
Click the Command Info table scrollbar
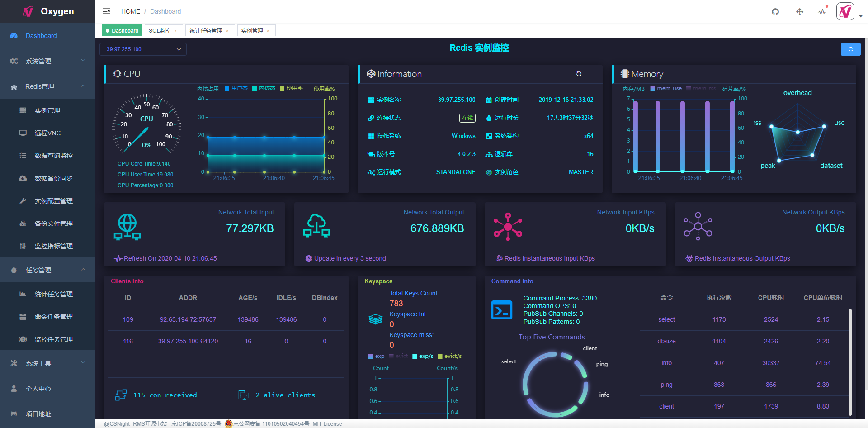(850, 362)
